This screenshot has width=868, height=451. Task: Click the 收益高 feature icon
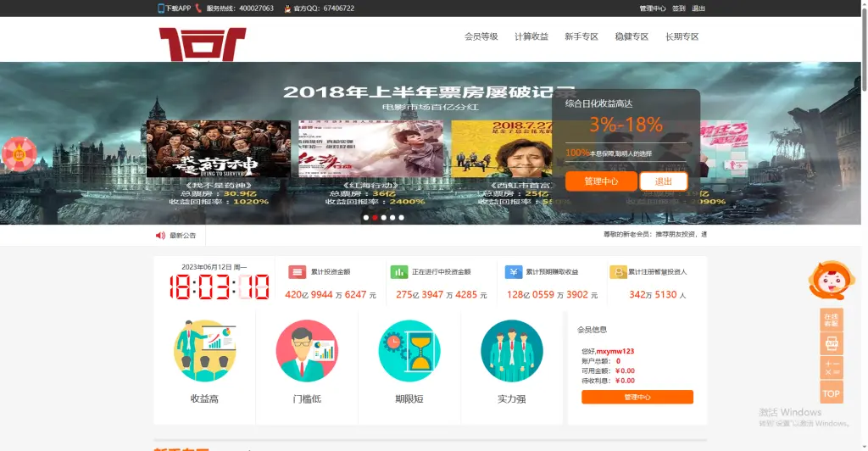click(x=204, y=351)
